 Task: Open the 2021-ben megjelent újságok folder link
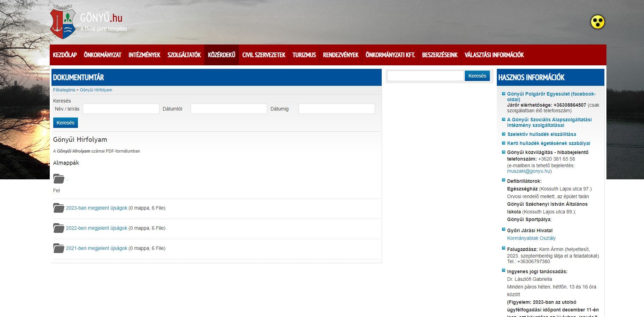pyautogui.click(x=97, y=248)
